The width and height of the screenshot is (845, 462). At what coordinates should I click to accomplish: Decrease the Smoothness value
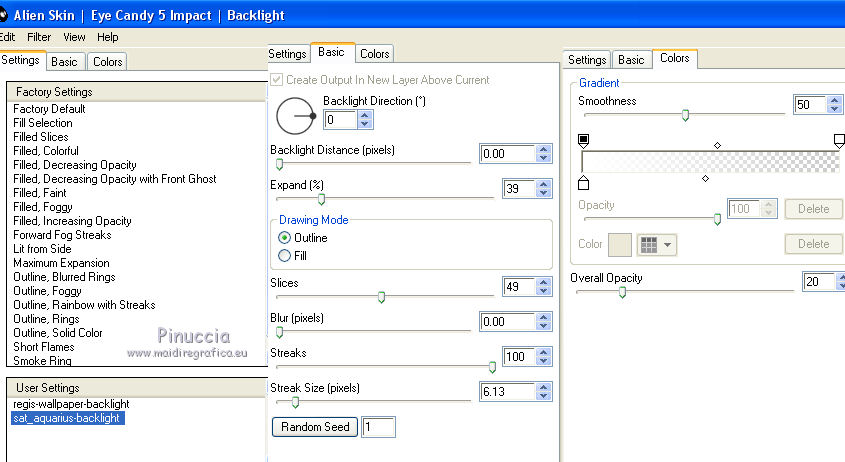(x=835, y=109)
